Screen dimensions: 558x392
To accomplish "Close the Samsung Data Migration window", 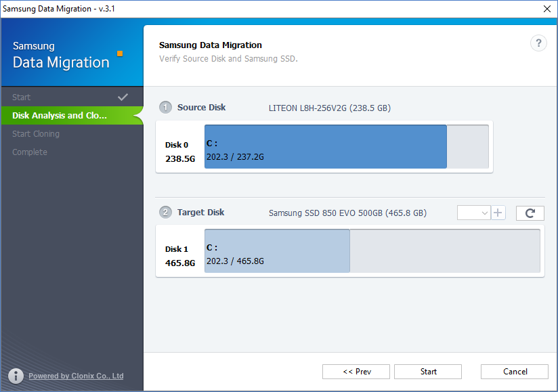I will [546, 9].
